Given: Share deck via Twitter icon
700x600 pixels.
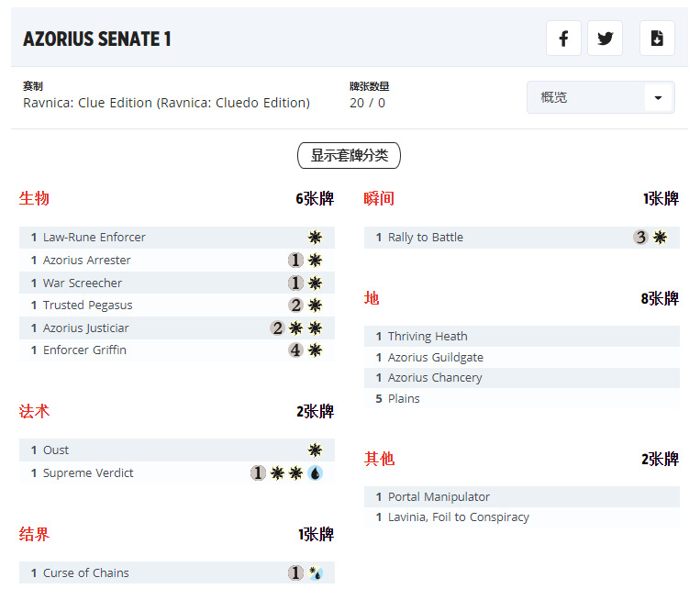Looking at the screenshot, I should 605,39.
